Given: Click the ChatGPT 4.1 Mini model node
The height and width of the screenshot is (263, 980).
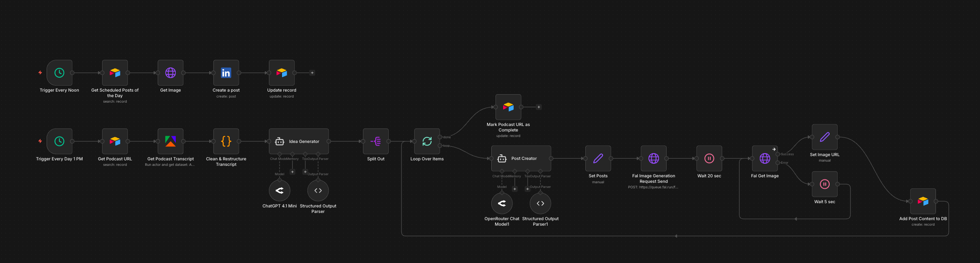Looking at the screenshot, I should point(280,191).
